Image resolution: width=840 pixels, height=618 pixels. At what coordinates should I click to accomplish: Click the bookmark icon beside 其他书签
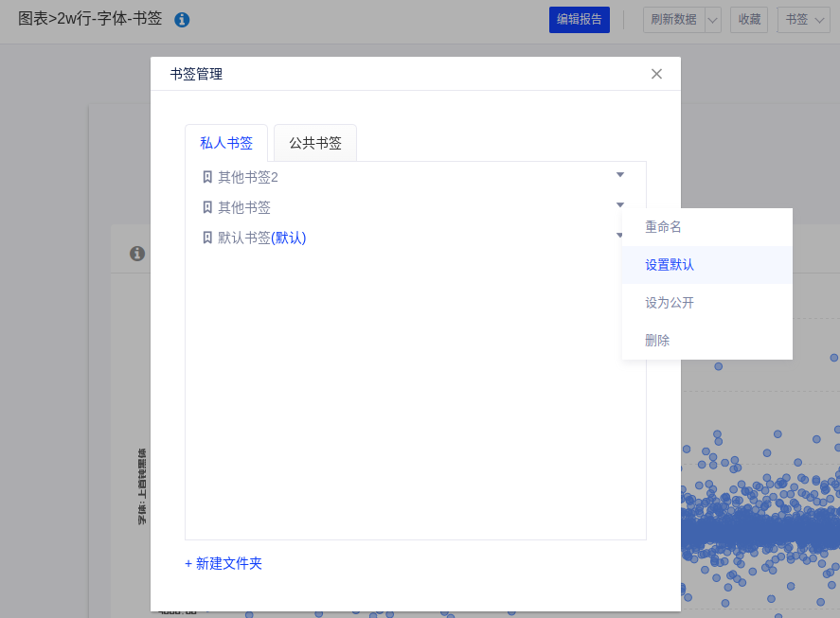(207, 207)
